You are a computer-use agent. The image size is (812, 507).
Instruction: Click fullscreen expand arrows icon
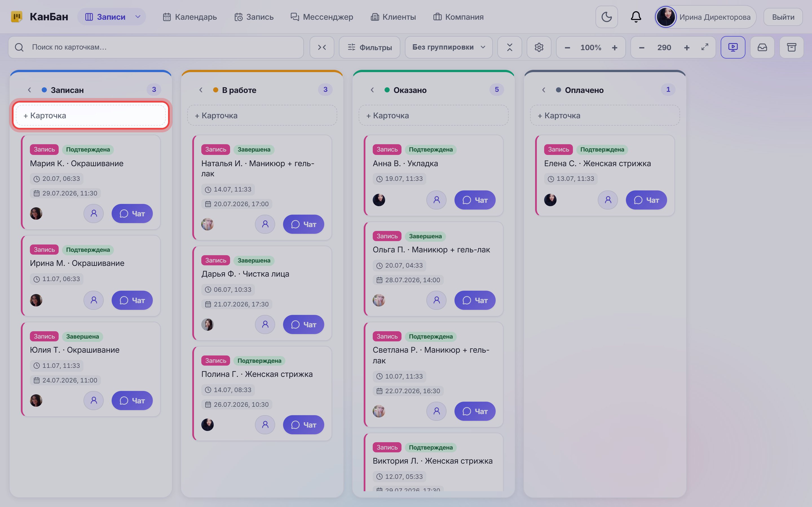tap(705, 47)
